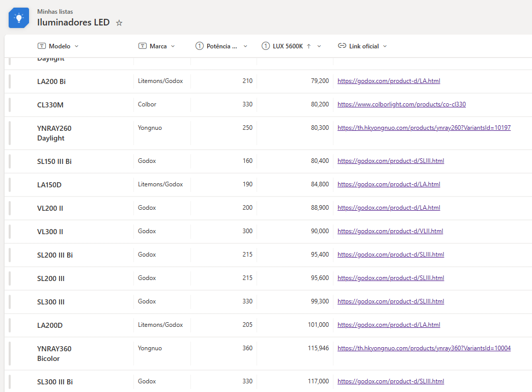This screenshot has height=392, width=532.
Task: Open the SL150 III Bi SLIII link
Action: tap(391, 160)
